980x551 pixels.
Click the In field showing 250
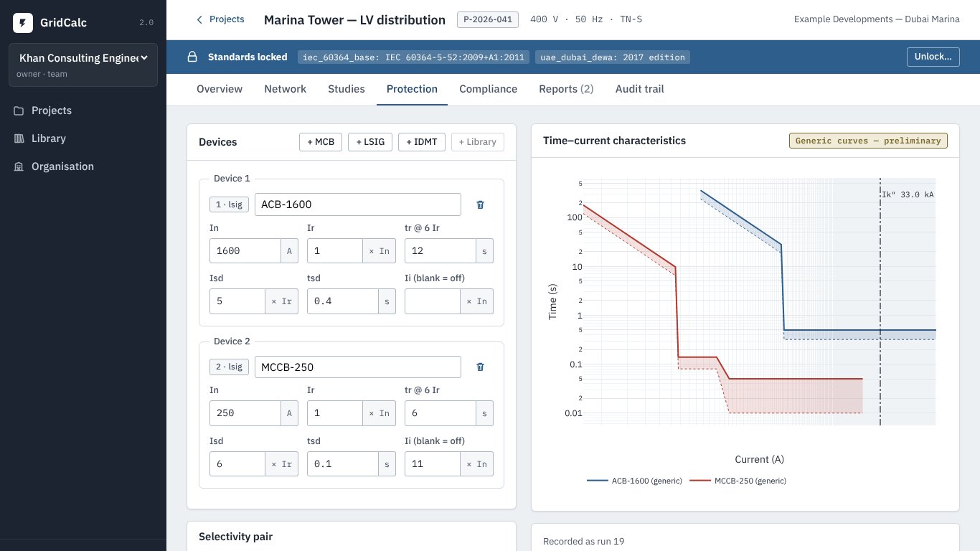click(x=245, y=413)
